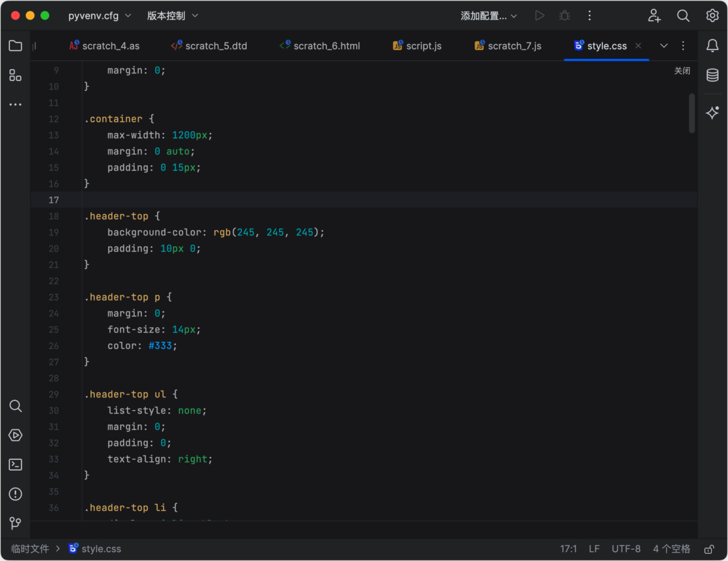The height and width of the screenshot is (561, 728).
Task: Open the Code With Me add-user icon
Action: tap(654, 16)
